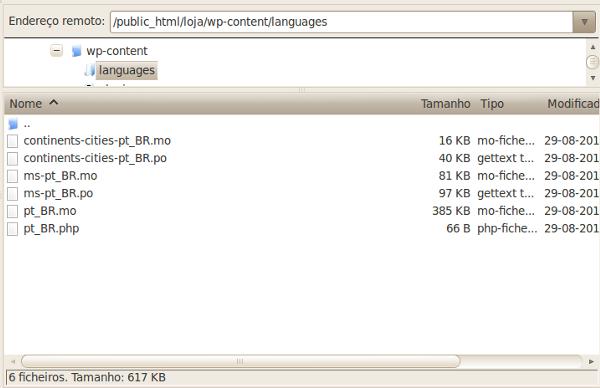Image resolution: width=600 pixels, height=388 pixels.
Task: Select file ms-pt_BR.mo
Action: coord(60,176)
